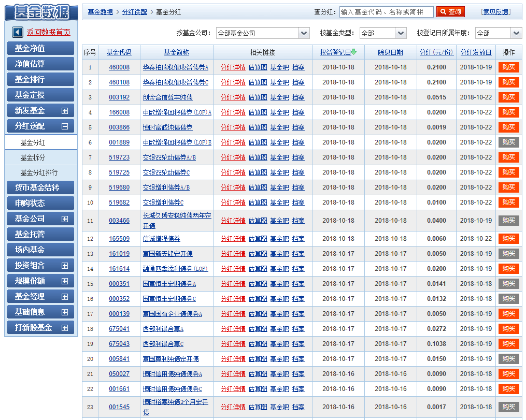Expand the 新发基金 plus icon
Viewport: 526px width, 420px height.
(65, 110)
